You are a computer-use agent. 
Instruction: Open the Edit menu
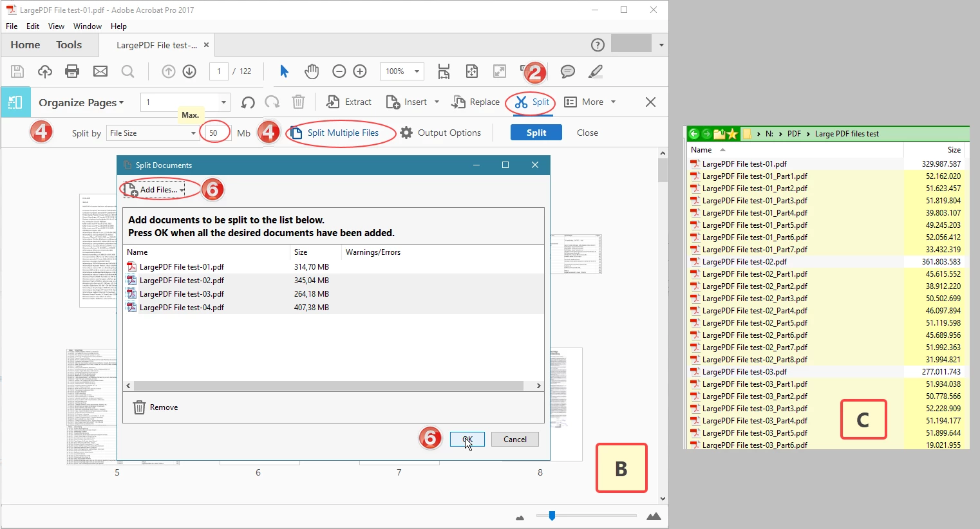(33, 26)
